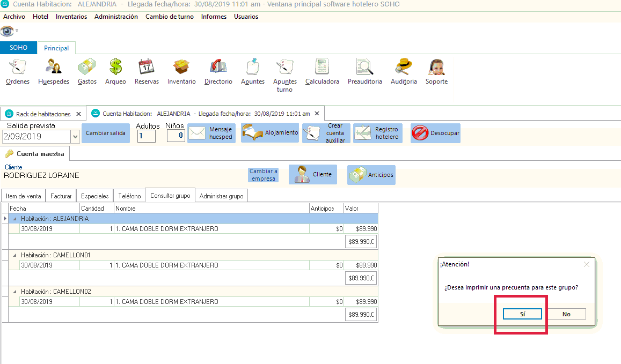Click the Desocupar button
Screen dimensions: 621x364
coord(435,133)
